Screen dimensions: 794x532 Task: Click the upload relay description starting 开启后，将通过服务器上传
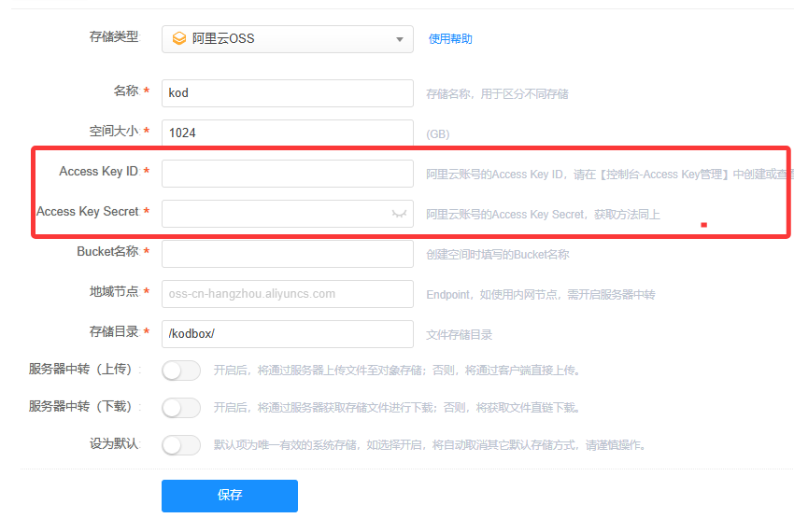coord(396,371)
